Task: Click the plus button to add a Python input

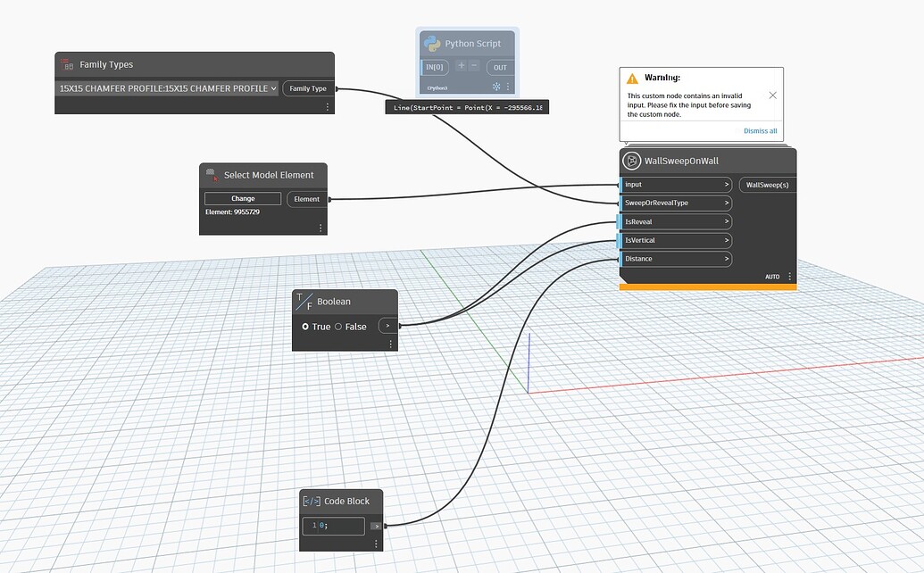Action: (461, 66)
